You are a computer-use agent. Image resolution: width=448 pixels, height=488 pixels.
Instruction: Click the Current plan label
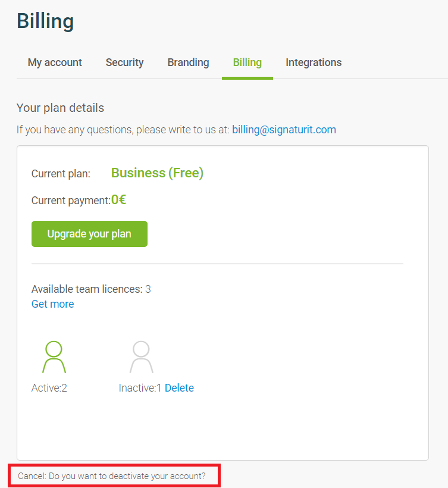click(x=61, y=174)
